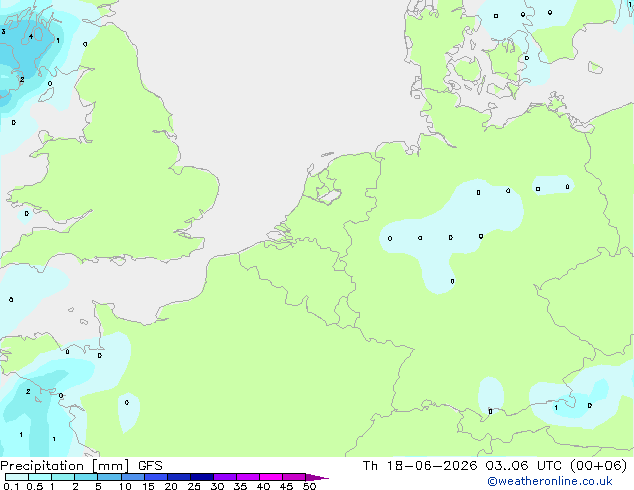
Task: Click the 0.1–0.5 mm legend color swatch
Action: [17, 477]
